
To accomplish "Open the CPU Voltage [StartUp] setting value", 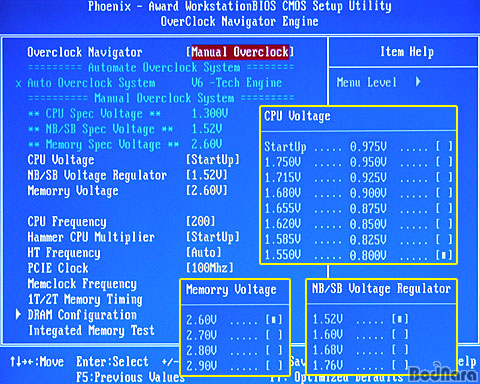I will [213, 160].
